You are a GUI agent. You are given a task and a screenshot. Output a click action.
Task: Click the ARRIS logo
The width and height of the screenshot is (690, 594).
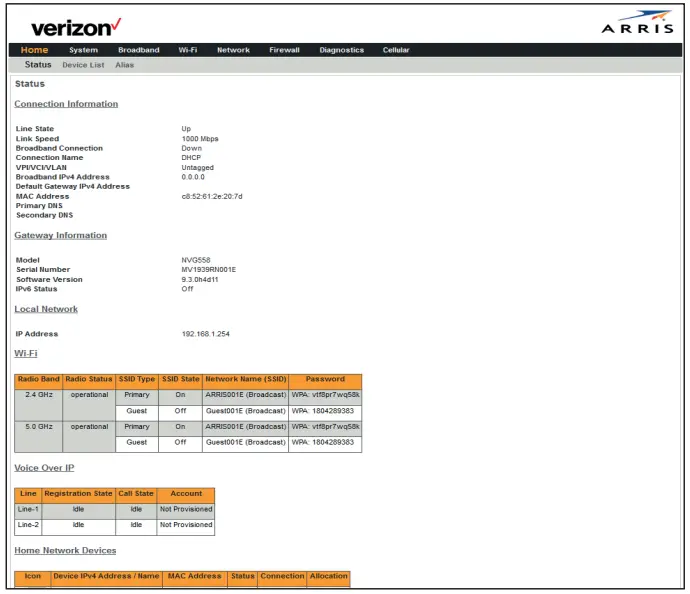click(x=638, y=22)
